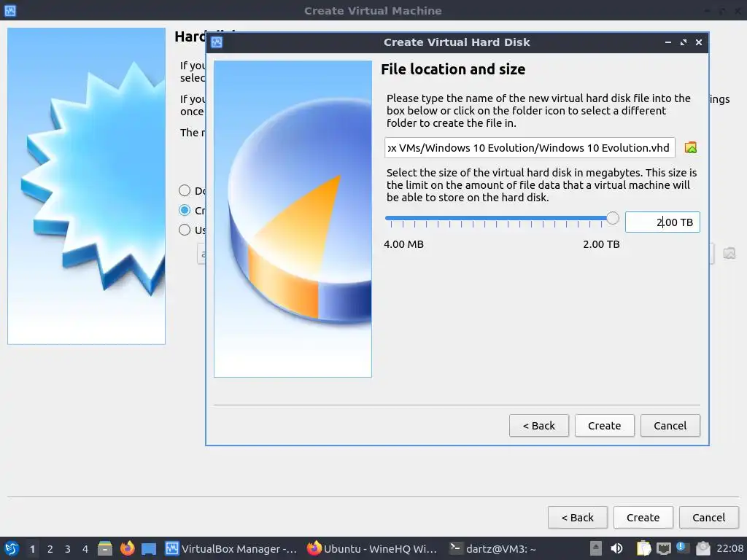Click the VirtualBox icon in Create Virtual Hard Disk title bar

217,42
